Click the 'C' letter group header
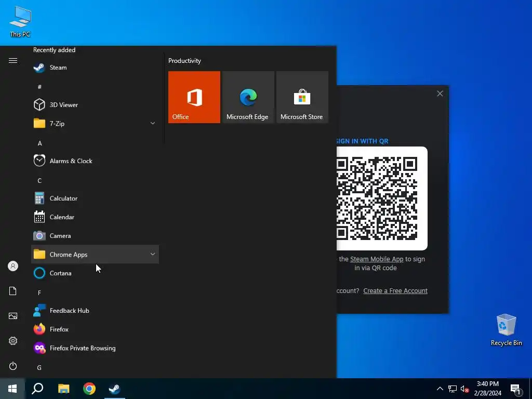This screenshot has height=399, width=532. [39, 180]
